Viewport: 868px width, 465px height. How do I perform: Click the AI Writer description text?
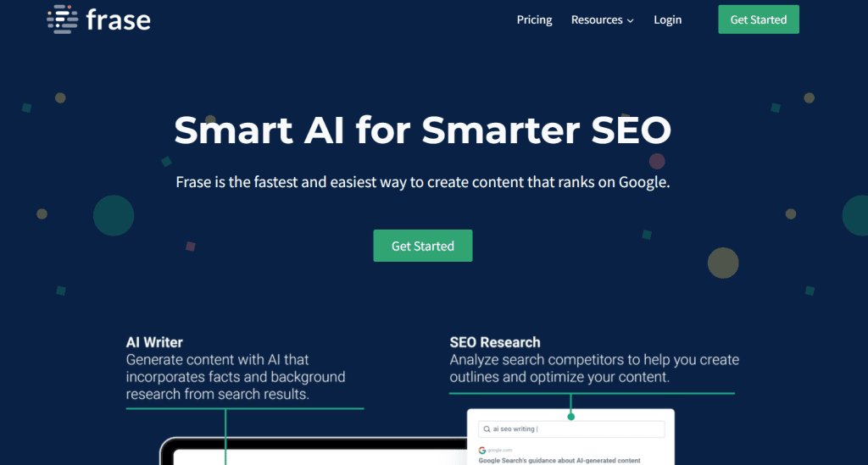[x=236, y=377]
